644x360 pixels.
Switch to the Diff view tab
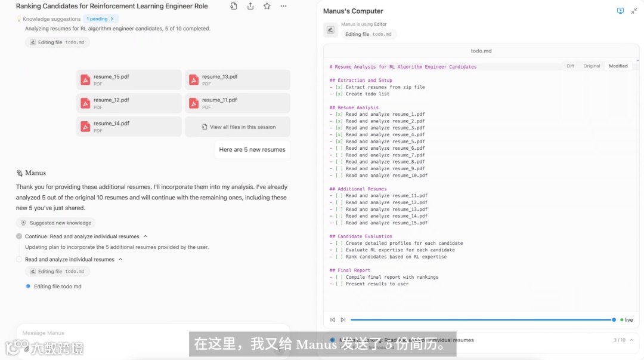point(571,66)
